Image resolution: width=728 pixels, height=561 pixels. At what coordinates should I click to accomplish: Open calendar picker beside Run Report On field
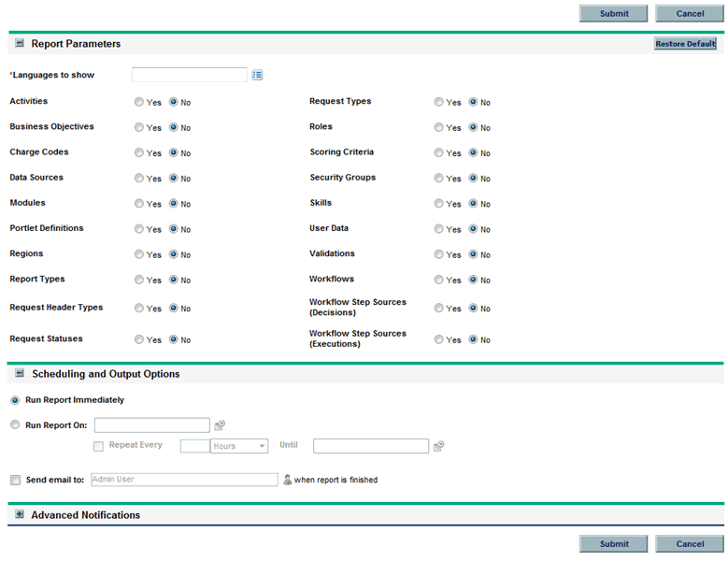220,425
